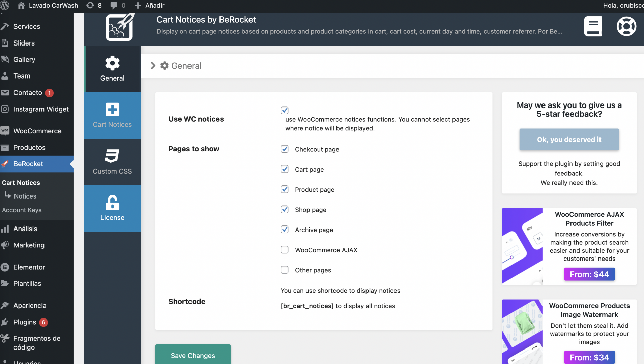The image size is (644, 364).
Task: Click the Ok, you deserved it button
Action: [569, 140]
